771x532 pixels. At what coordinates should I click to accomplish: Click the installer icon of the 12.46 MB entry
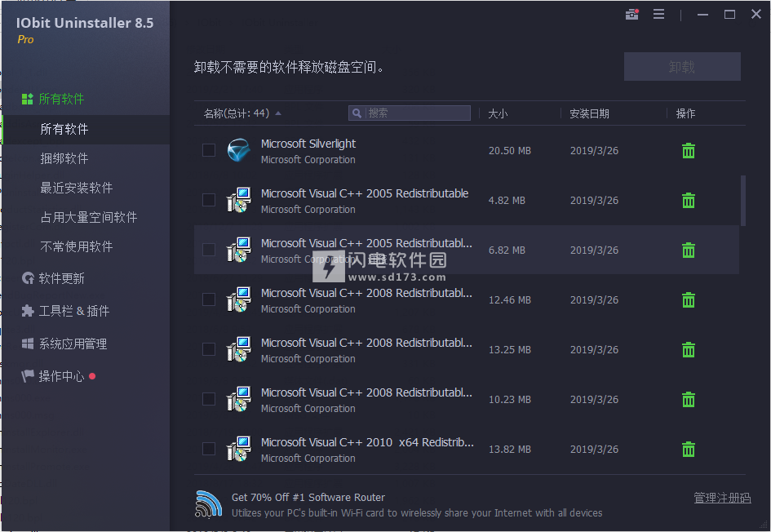click(239, 299)
